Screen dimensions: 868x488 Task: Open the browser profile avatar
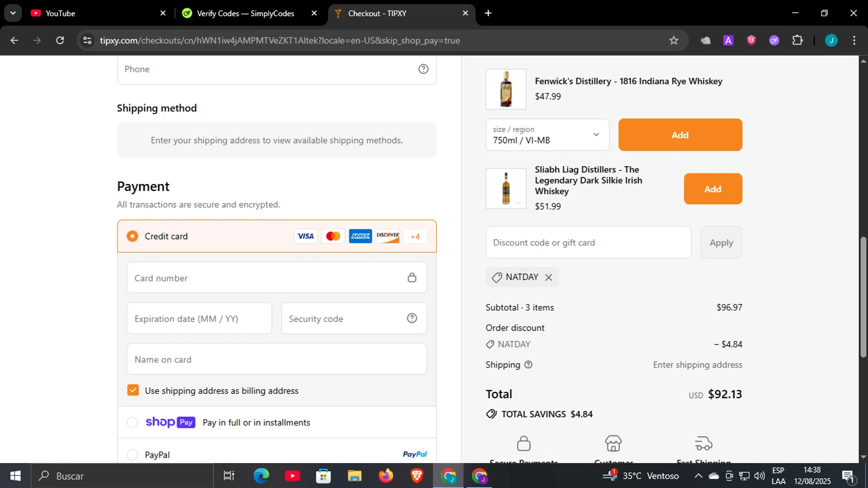click(x=832, y=41)
